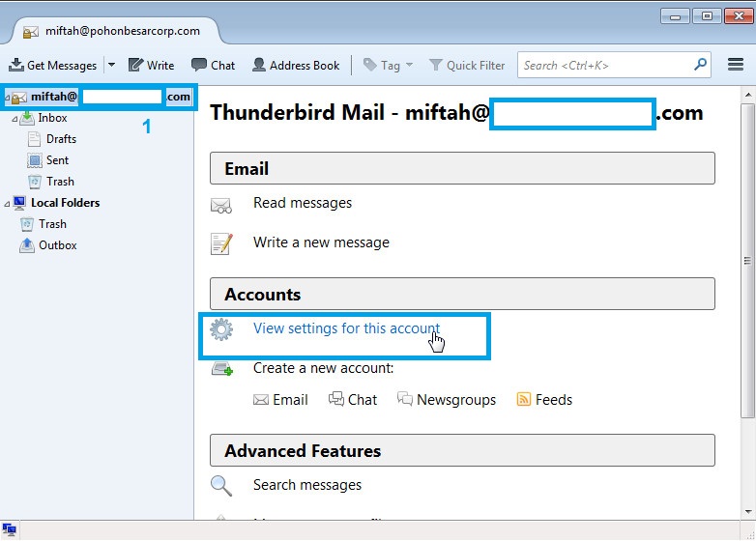Click the Create new account icon
This screenshot has width=756, height=541.
point(222,369)
